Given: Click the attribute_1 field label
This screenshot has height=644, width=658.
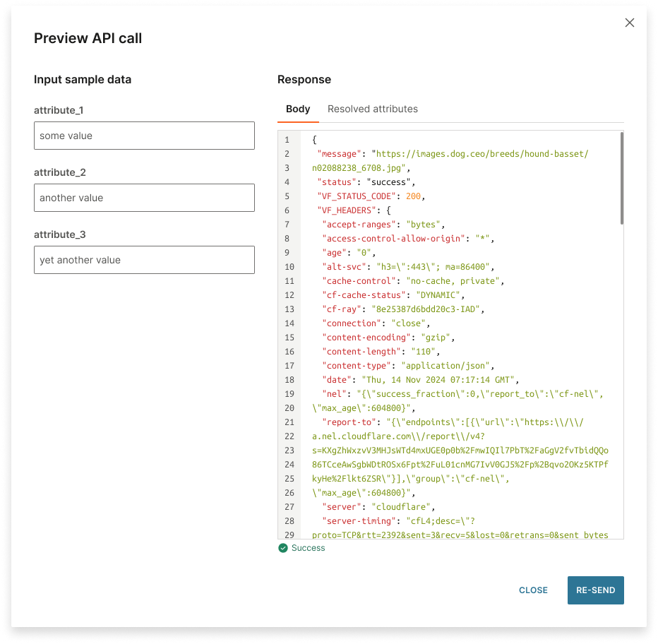Looking at the screenshot, I should pos(59,110).
